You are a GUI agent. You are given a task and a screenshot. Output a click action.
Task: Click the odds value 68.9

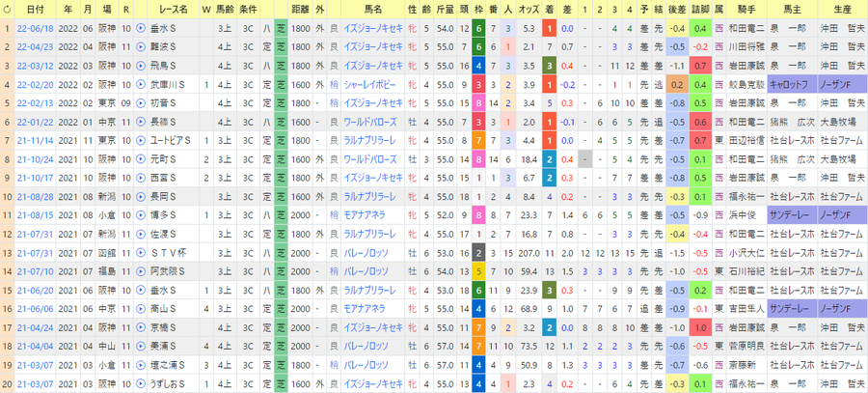click(x=530, y=309)
